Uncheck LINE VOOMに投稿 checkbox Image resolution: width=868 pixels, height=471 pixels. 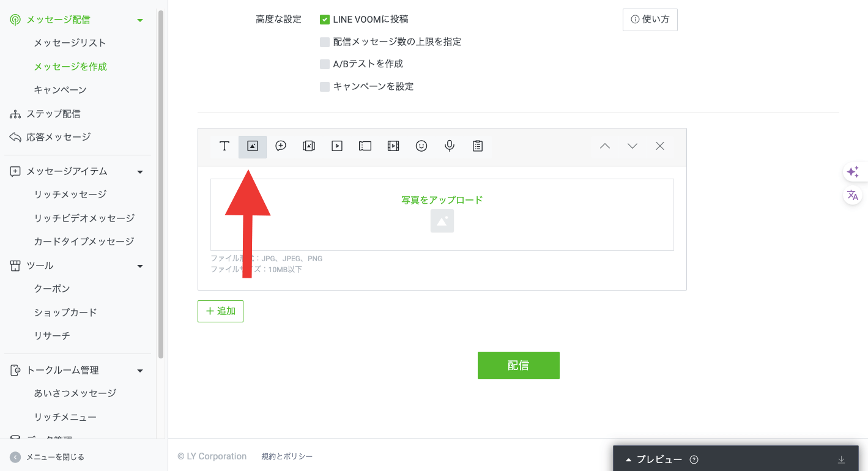(x=325, y=20)
